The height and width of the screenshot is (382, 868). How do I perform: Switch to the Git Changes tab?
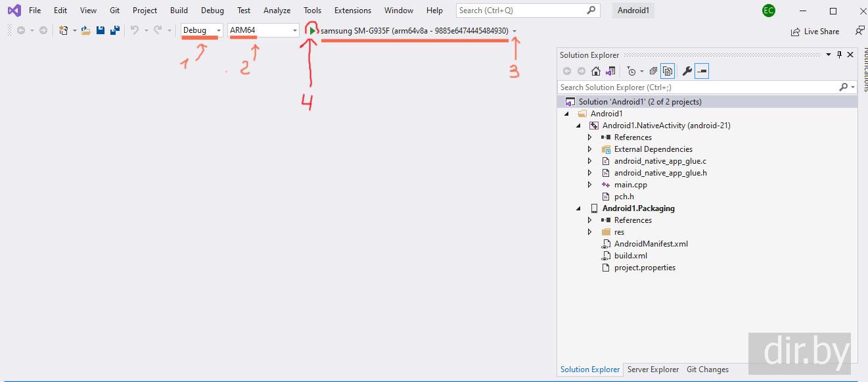coord(707,370)
